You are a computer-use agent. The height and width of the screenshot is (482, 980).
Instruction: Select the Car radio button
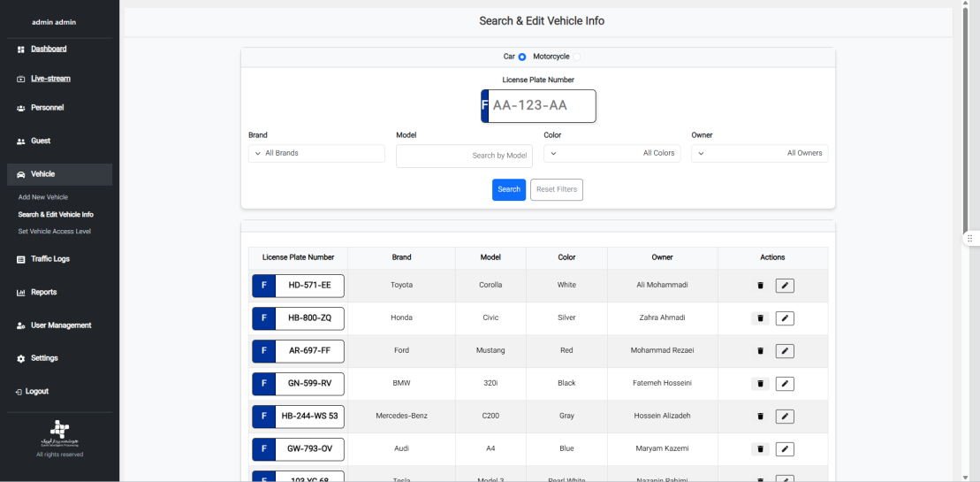pos(522,57)
